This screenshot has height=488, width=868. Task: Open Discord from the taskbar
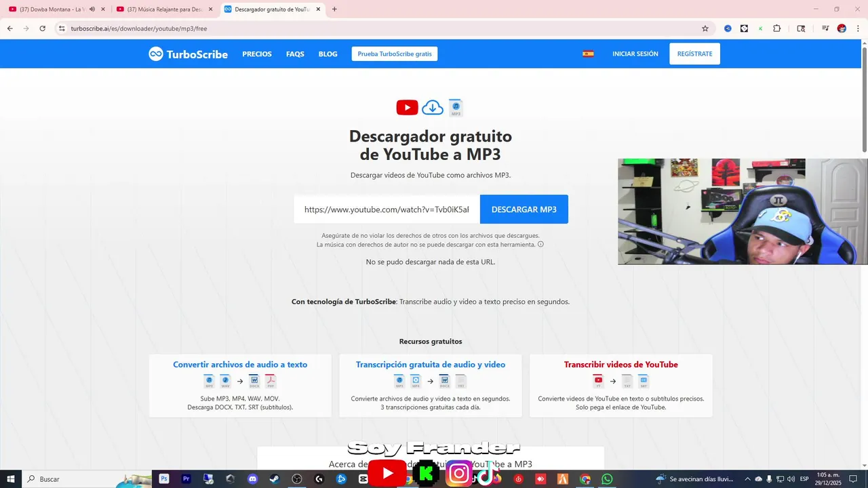(252, 479)
